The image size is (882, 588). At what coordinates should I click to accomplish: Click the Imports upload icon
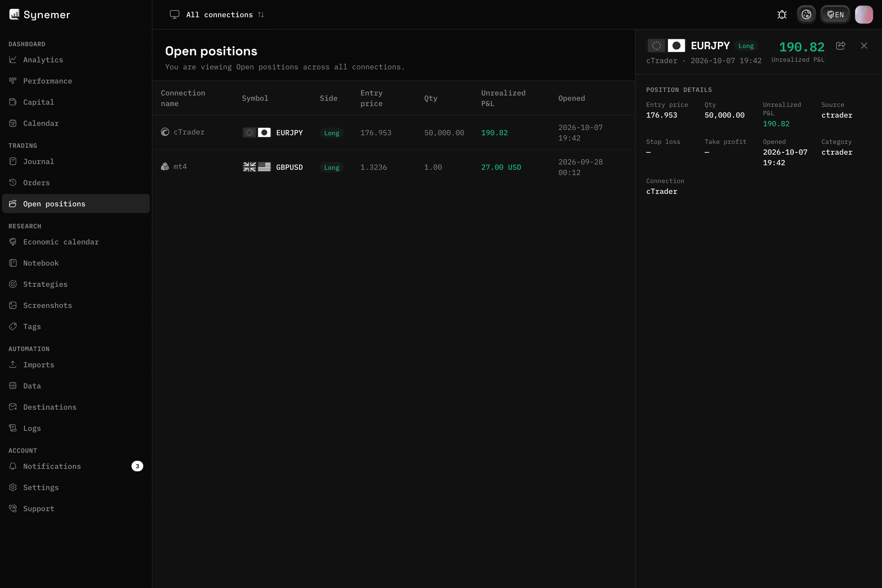(13, 365)
